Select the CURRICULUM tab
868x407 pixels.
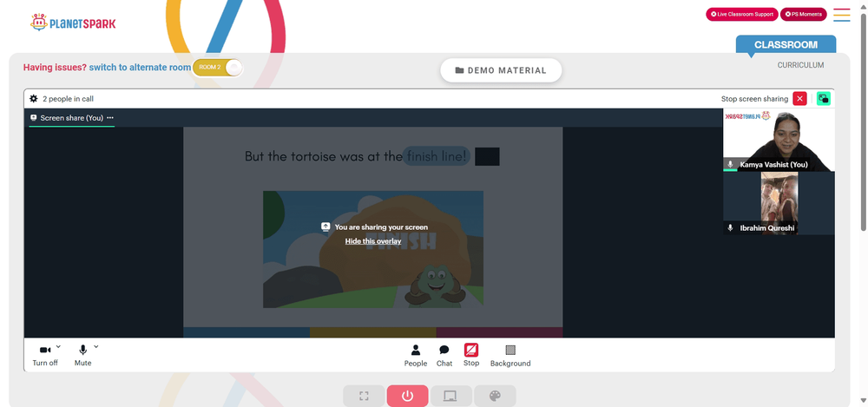(800, 65)
